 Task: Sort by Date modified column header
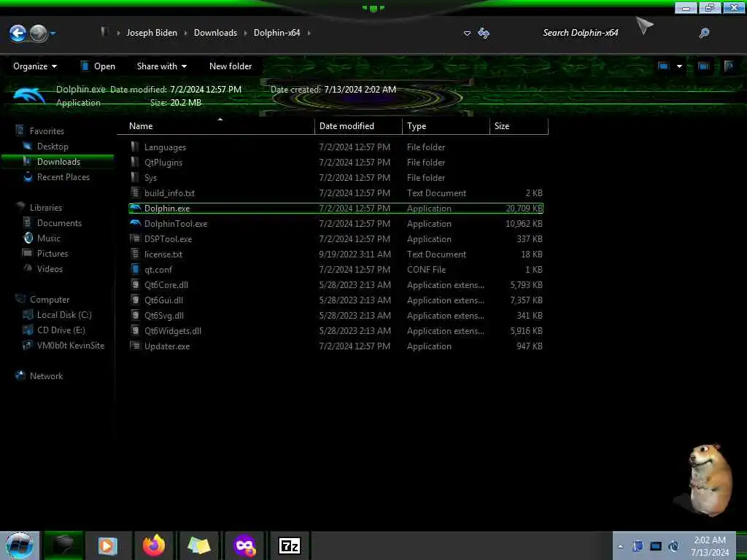coord(358,126)
